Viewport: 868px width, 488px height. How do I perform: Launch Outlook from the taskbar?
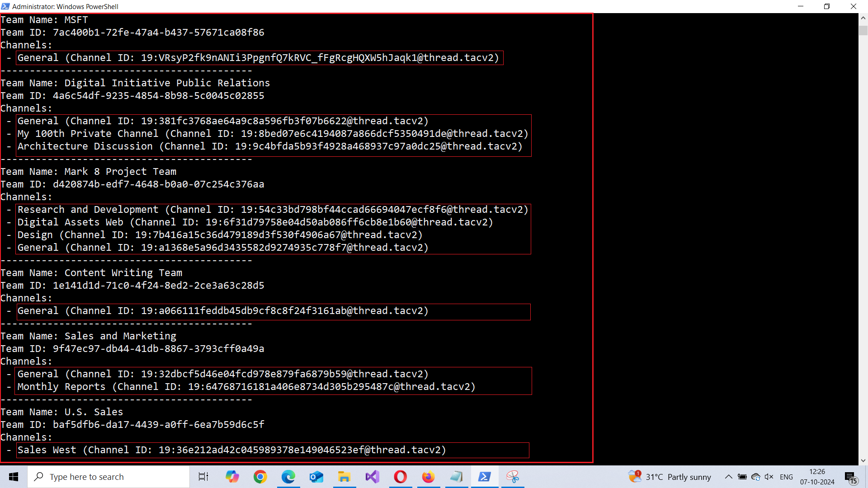coord(316,477)
